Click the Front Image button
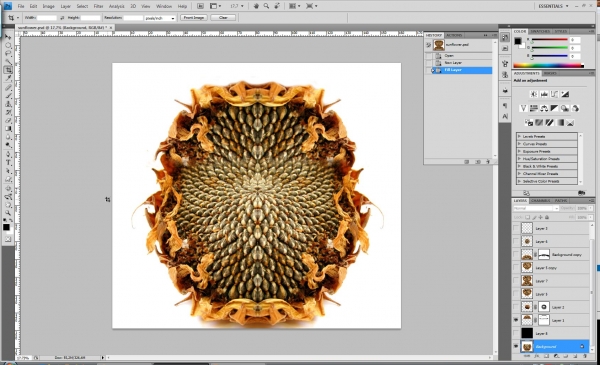Image resolution: width=600 pixels, height=365 pixels. [x=194, y=18]
